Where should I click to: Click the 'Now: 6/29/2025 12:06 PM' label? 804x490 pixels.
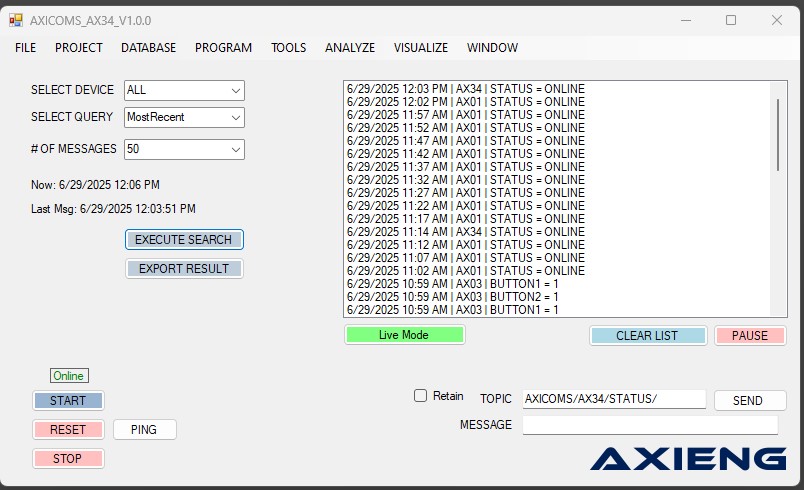coord(95,185)
